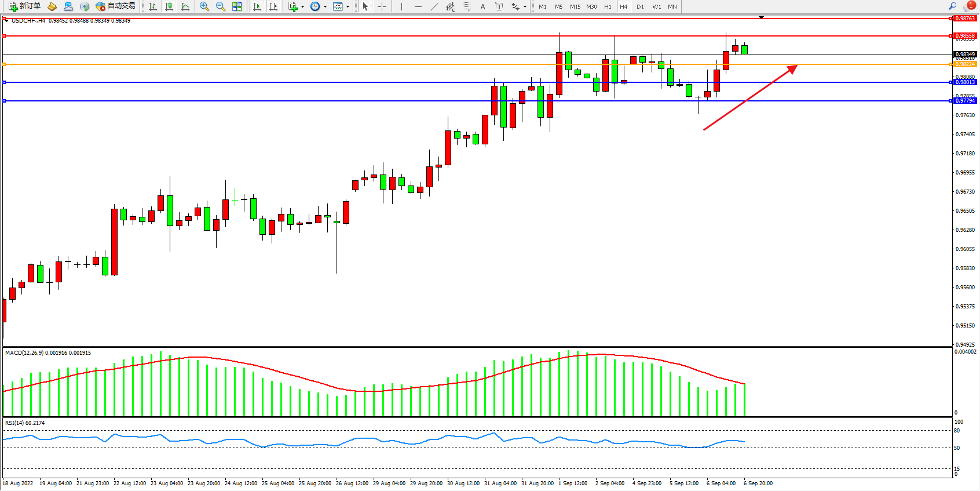980x491 pixels.
Task: Zoom out of the chart
Action: pyautogui.click(x=221, y=6)
